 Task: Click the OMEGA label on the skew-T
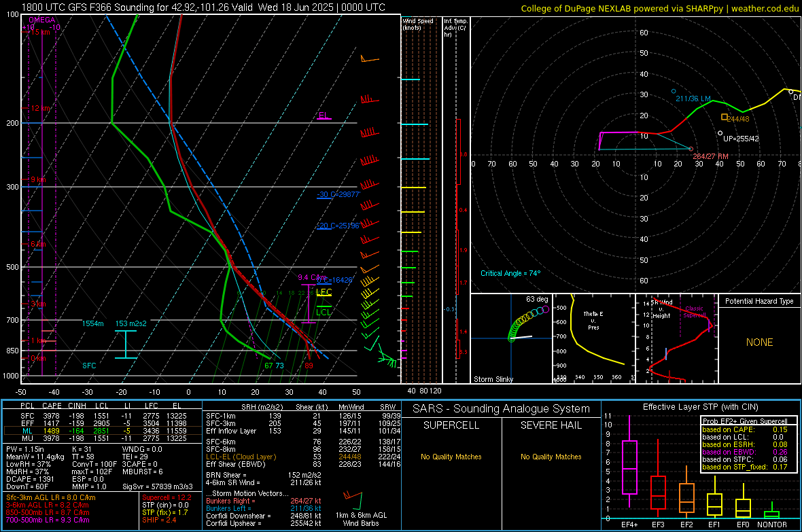[x=42, y=20]
